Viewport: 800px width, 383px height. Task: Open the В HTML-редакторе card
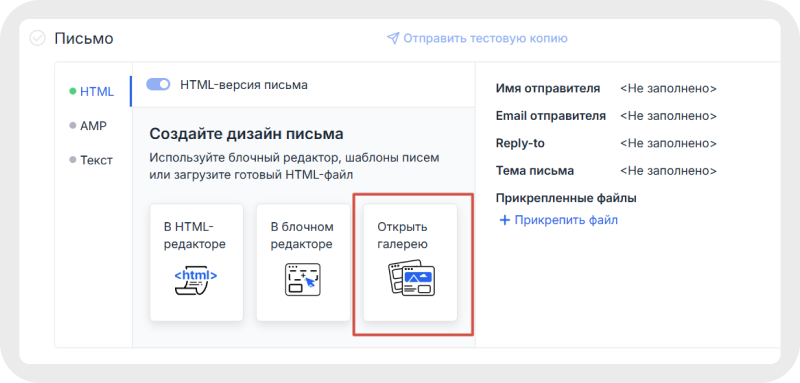pyautogui.click(x=196, y=262)
